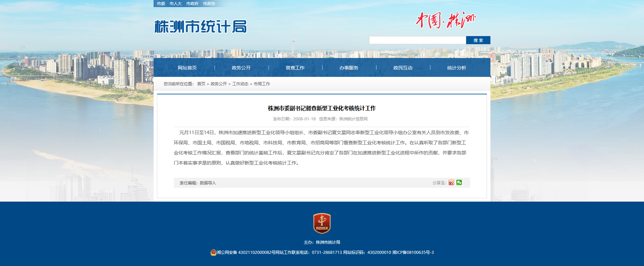Viewport: 644px width, 266px height.
Task: Open the 政务公开 nav menu
Action: 241,68
